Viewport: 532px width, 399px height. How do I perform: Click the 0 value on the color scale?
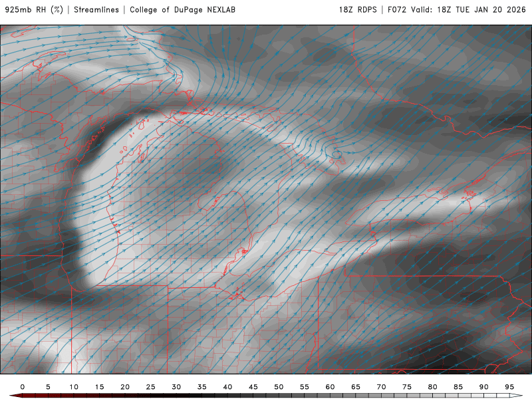[23, 387]
